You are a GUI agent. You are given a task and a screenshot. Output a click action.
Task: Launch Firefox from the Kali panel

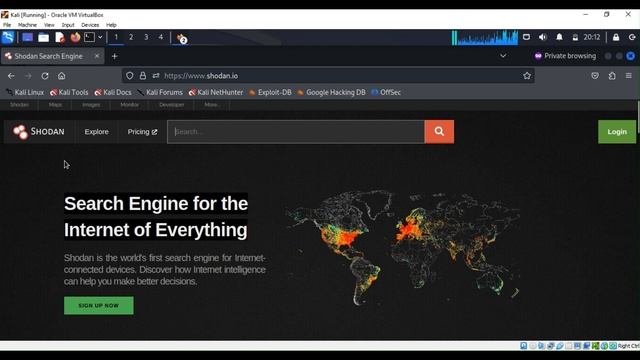tap(75, 38)
